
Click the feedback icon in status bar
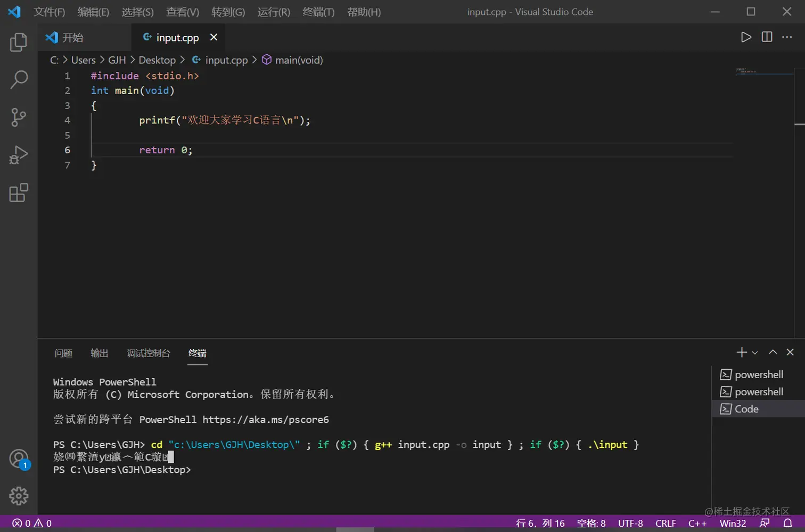coord(765,523)
